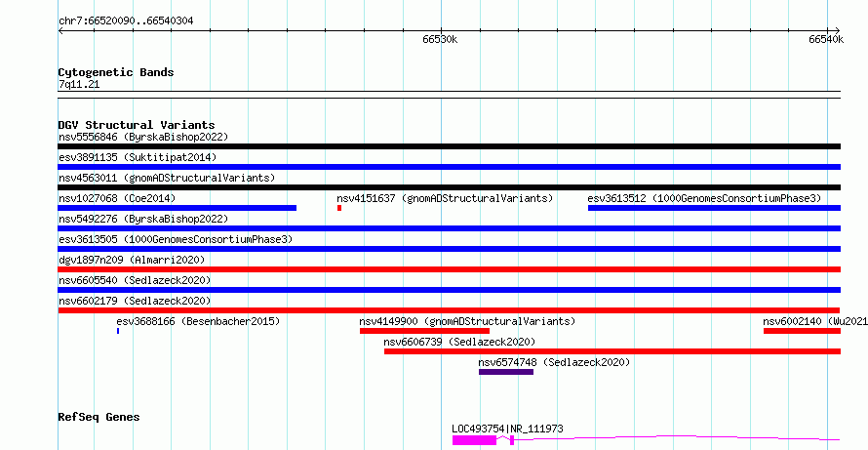This screenshot has width=868, height=450.
Task: Click the nsv6602179 (Sedlazeck2020) label
Action: 135,301
